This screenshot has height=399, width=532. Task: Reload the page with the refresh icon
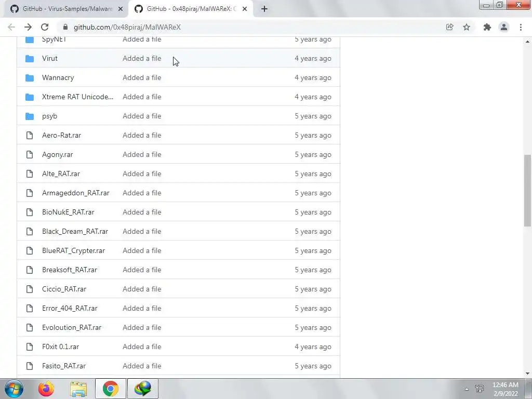pos(45,27)
